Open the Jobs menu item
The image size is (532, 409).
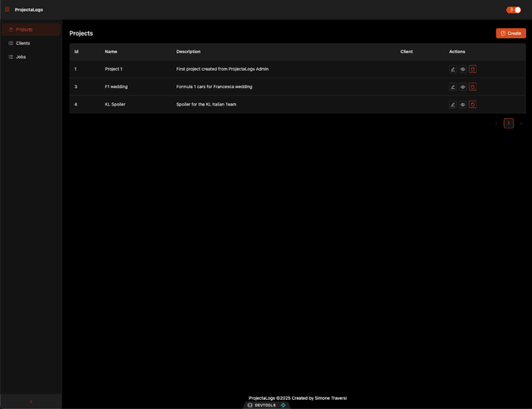click(x=21, y=57)
